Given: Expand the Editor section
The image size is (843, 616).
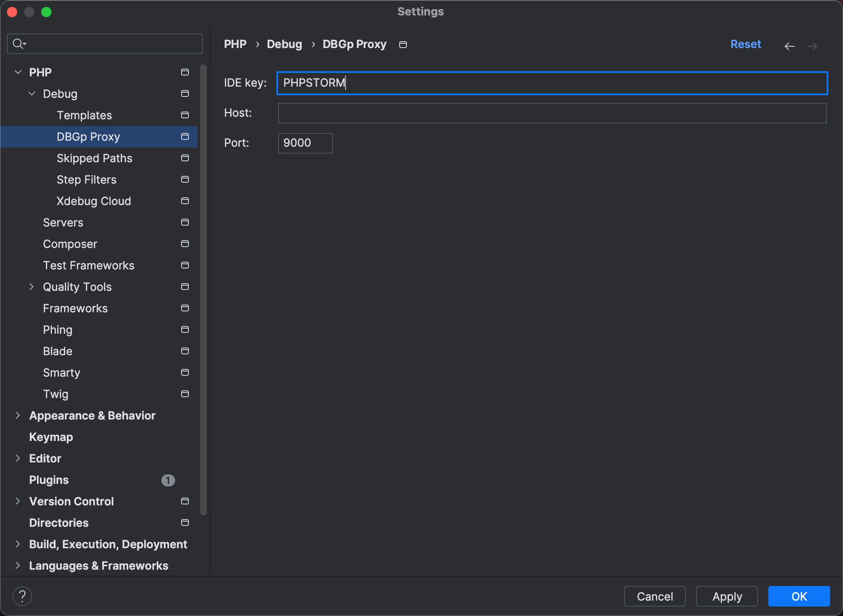Looking at the screenshot, I should pyautogui.click(x=18, y=458).
